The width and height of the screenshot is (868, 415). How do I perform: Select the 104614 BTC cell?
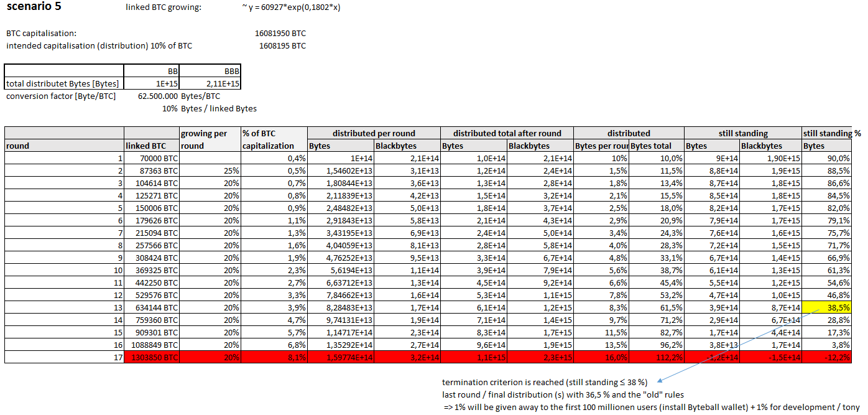[x=152, y=183]
